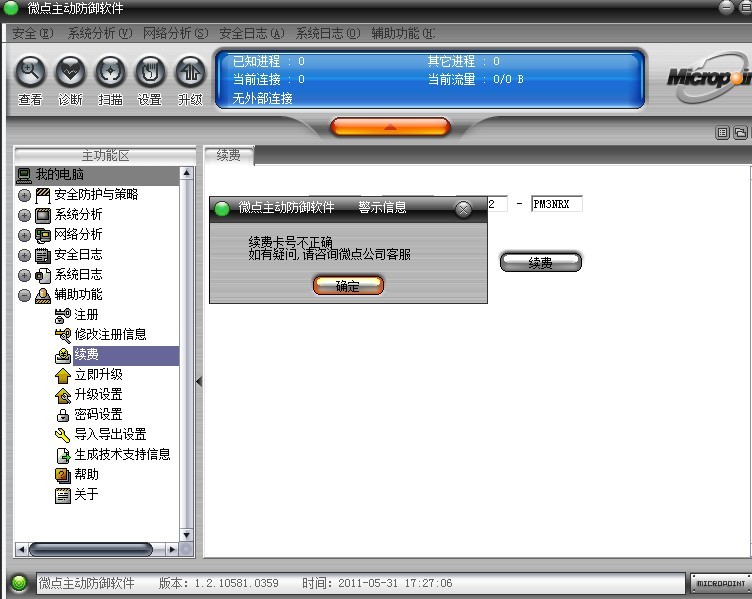
Task: Collapse the left sidebar with splitter arrow
Action: [x=199, y=382]
